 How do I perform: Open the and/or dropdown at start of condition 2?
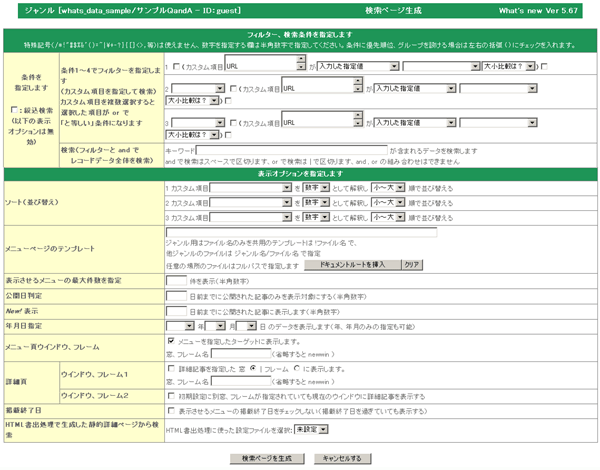(x=198, y=89)
